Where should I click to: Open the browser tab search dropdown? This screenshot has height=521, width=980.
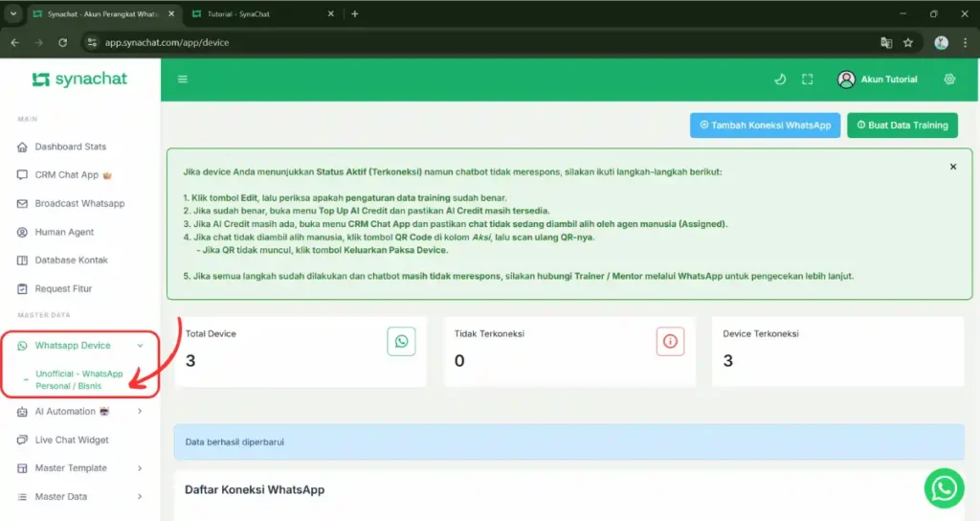pyautogui.click(x=13, y=13)
